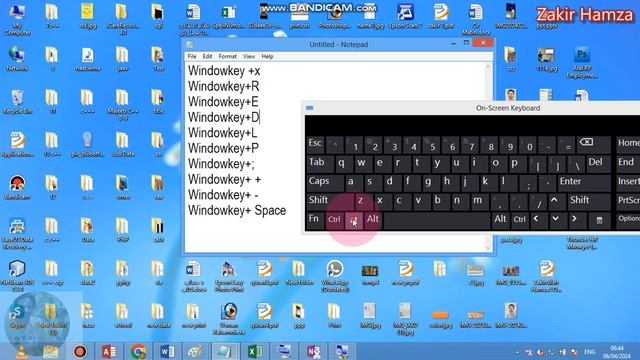Select Photoshop PS icon at top right
This screenshot has width=640, height=360.
[582, 61]
